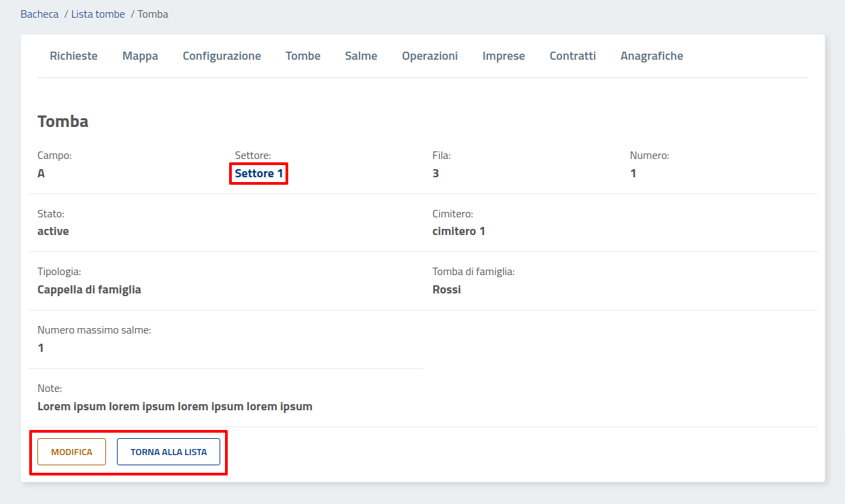Image resolution: width=845 pixels, height=504 pixels.
Task: Click the Bacheca breadcrumb link
Action: (39, 14)
